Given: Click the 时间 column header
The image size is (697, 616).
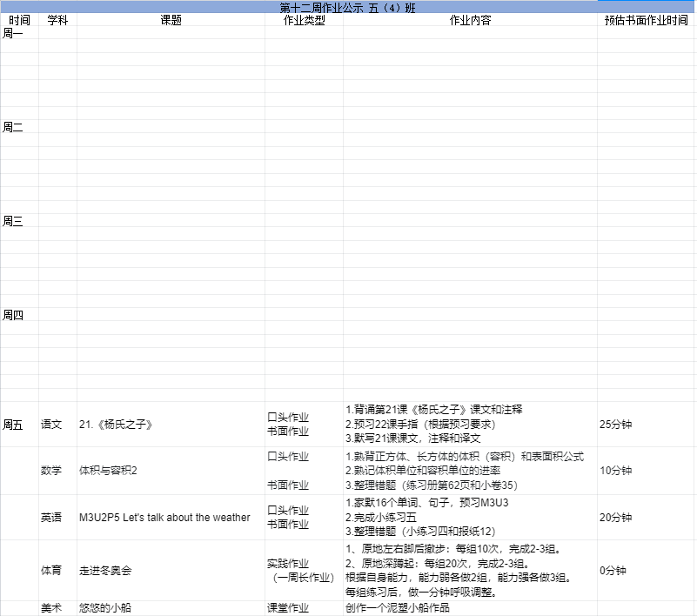Looking at the screenshot, I should pos(19,20).
